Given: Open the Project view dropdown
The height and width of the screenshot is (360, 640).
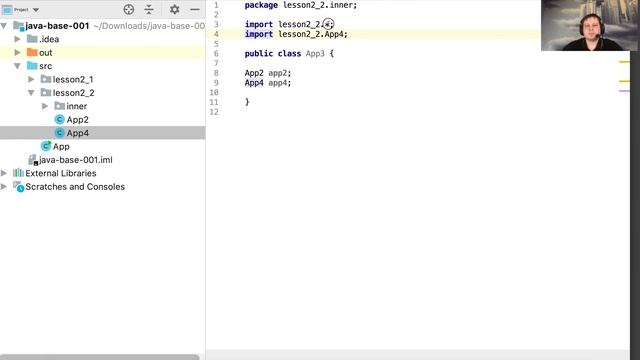Looking at the screenshot, I should pyautogui.click(x=36, y=9).
